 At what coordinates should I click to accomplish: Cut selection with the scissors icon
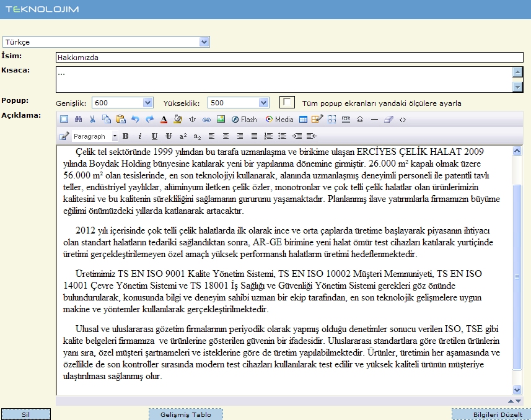point(92,119)
